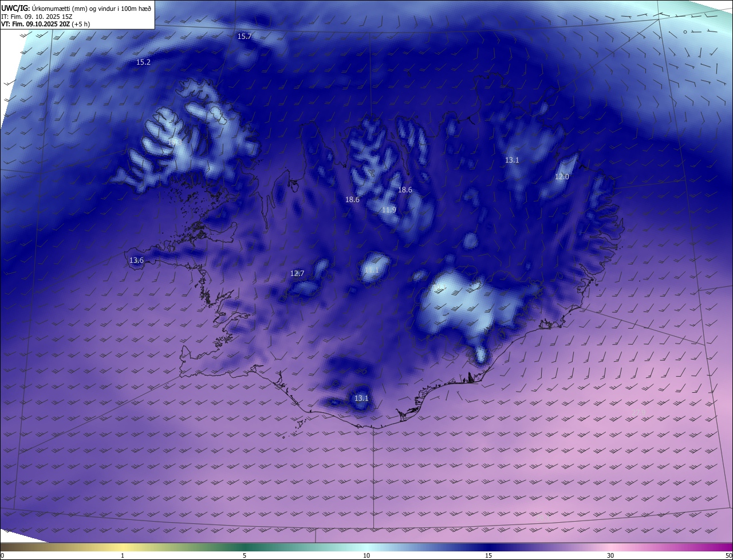Click the 12.0 value label on the map
This screenshot has height=560, width=733.
point(562,176)
